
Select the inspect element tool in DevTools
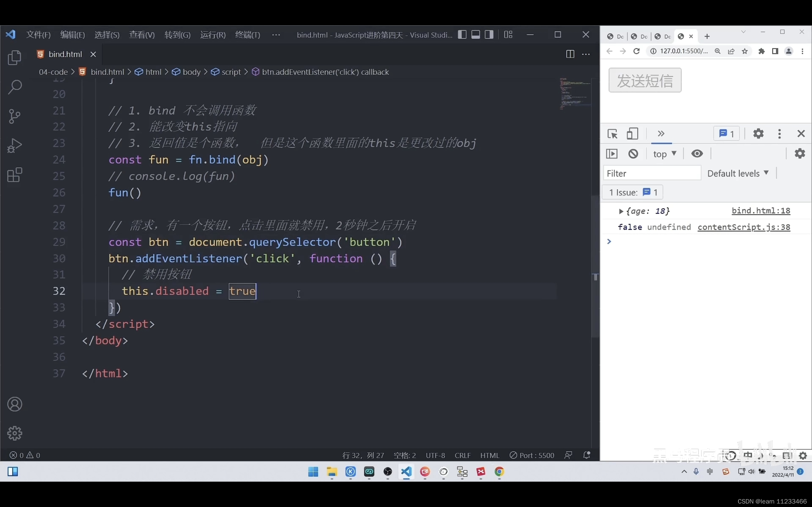point(613,133)
